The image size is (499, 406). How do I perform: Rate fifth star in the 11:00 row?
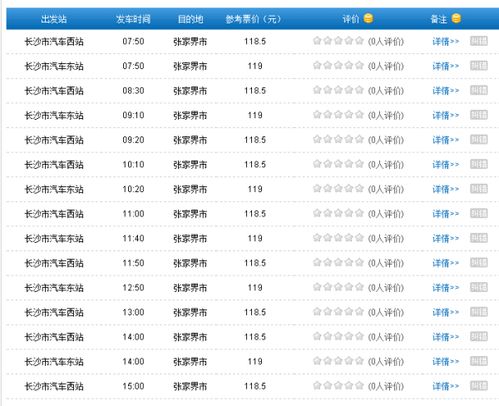click(x=359, y=213)
